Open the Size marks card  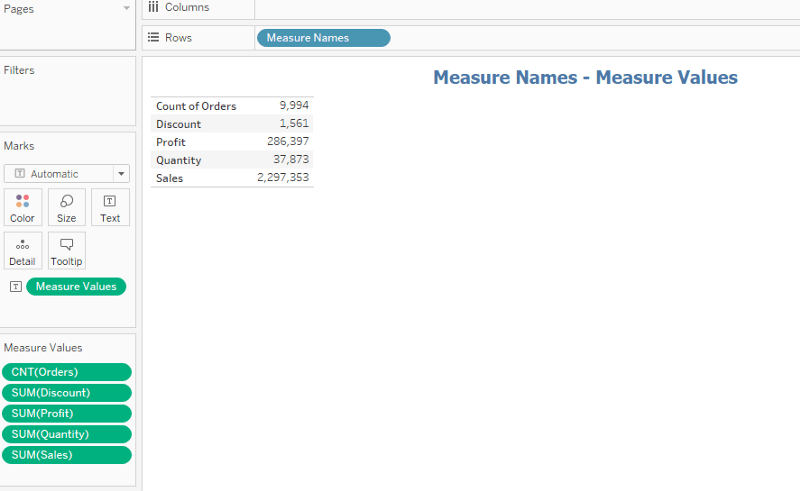(x=66, y=207)
